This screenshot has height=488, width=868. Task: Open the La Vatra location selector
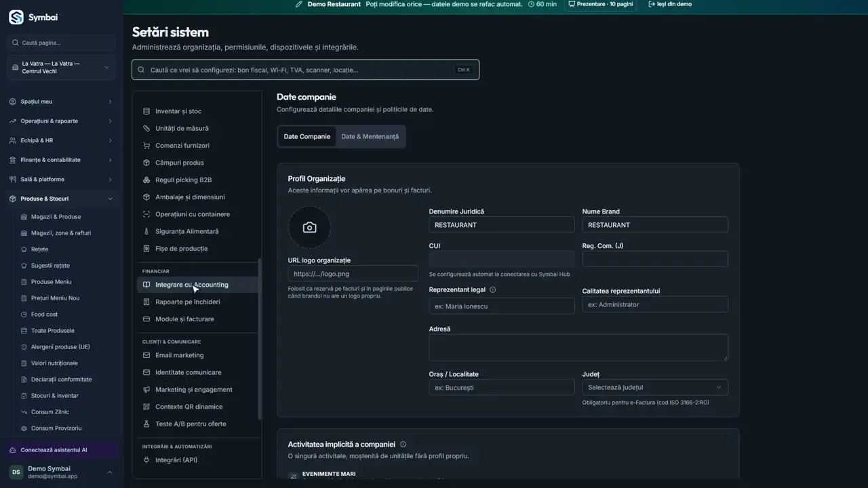(x=61, y=68)
